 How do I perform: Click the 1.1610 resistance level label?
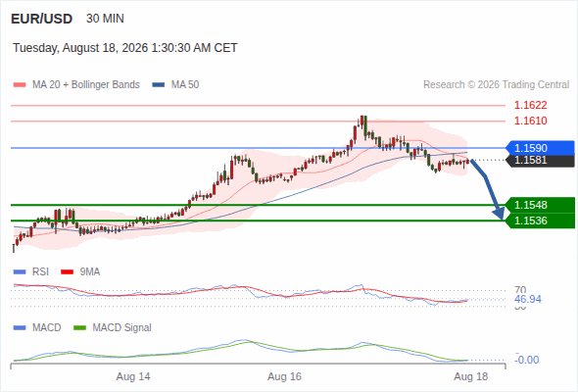(530, 121)
